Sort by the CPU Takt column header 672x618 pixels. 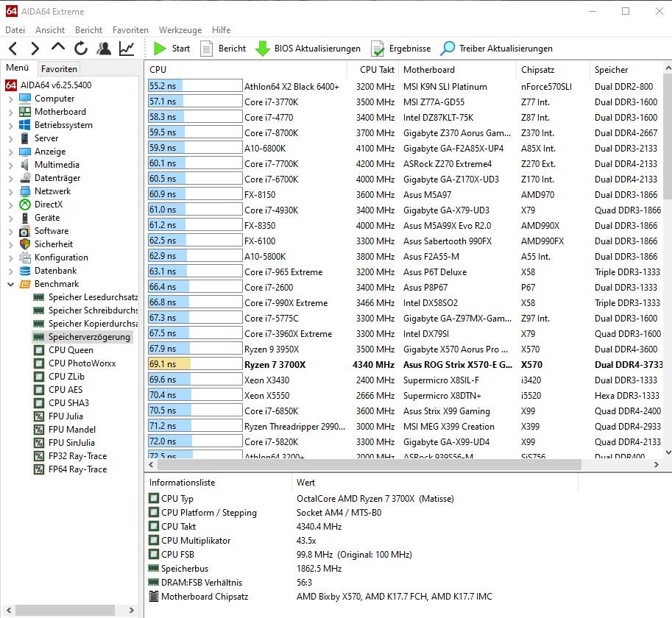coord(373,69)
